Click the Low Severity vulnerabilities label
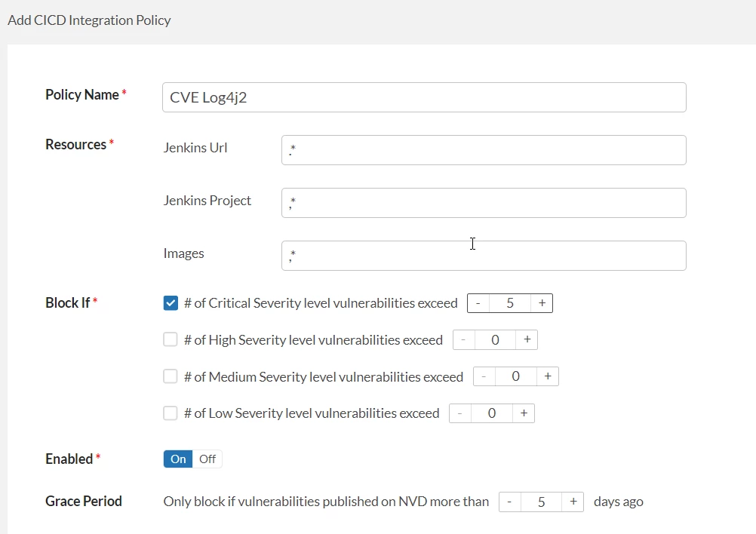The height and width of the screenshot is (534, 756). [312, 413]
